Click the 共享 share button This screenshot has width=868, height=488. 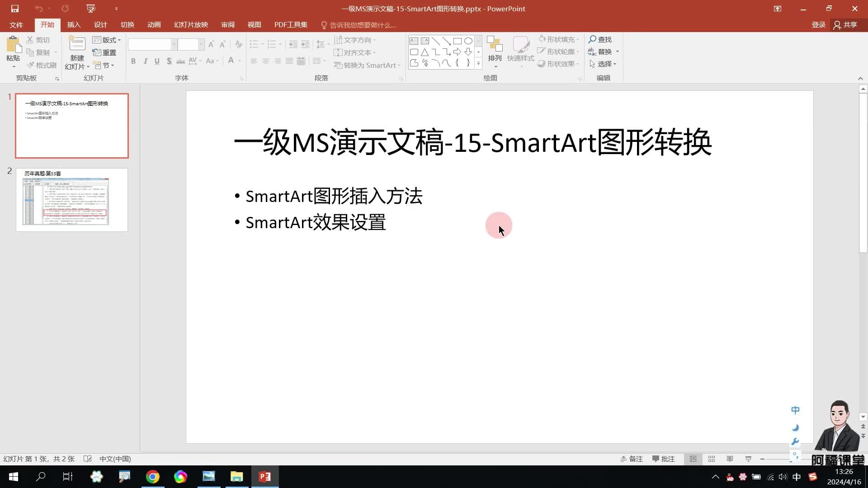point(845,25)
